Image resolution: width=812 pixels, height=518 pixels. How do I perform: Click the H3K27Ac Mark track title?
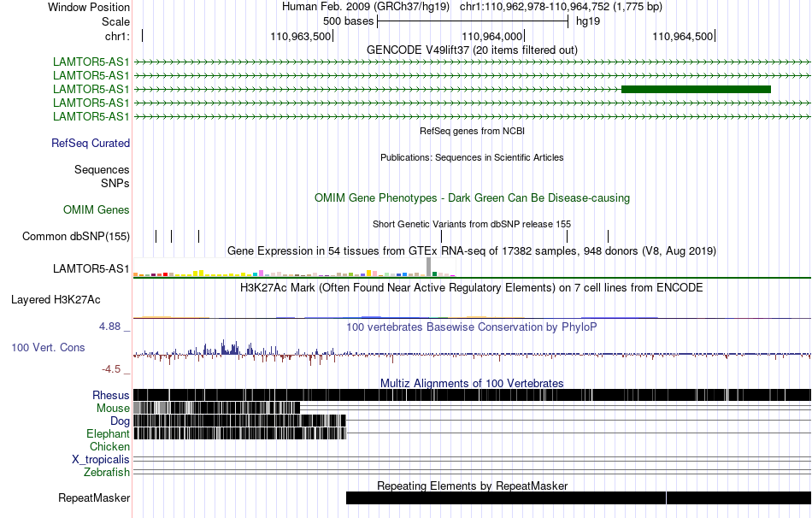click(472, 287)
